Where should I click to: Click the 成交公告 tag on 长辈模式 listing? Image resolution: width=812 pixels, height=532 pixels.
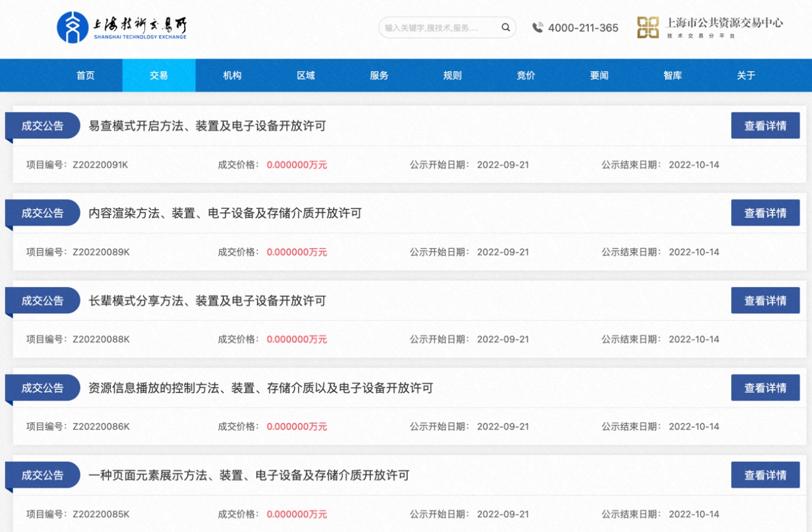click(x=42, y=300)
